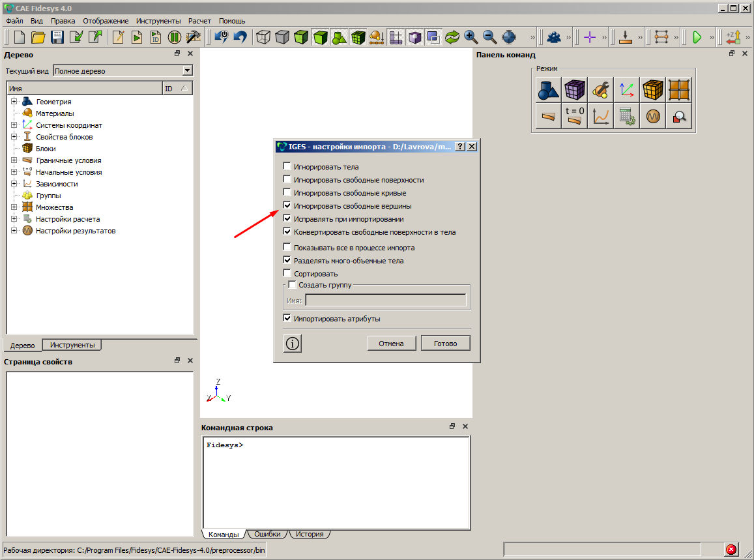Click the zoom out magnifier icon
This screenshot has height=560, width=754.
click(489, 37)
